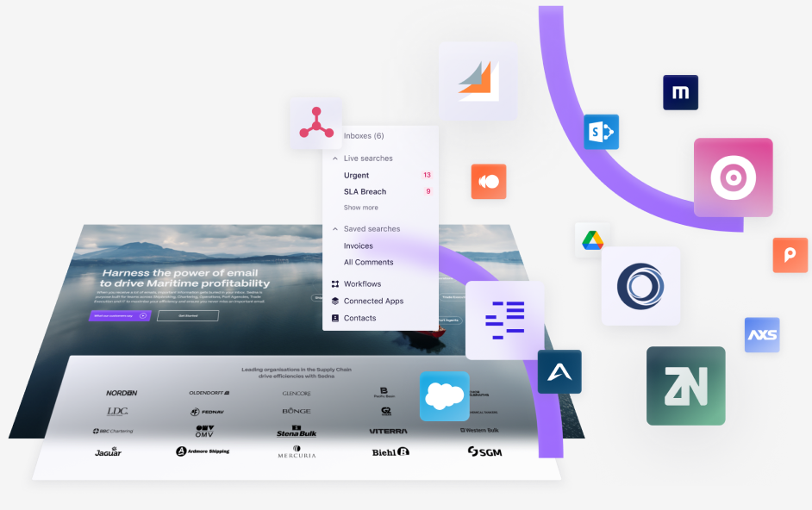Click the G2 Ocean logo
This screenshot has height=510, width=812.
point(386,411)
